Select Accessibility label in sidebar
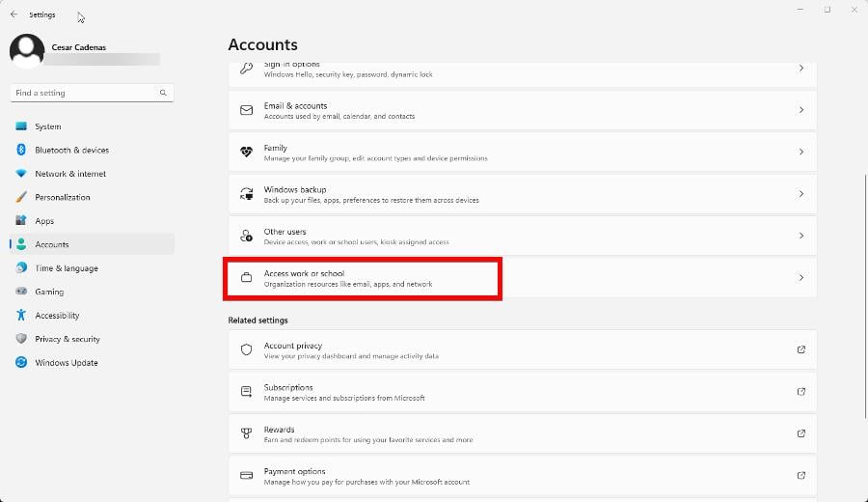The image size is (868, 502). [57, 316]
